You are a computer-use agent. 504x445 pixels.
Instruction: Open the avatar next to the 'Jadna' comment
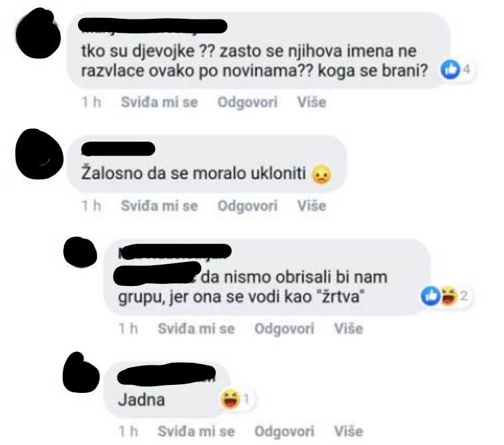[81, 373]
